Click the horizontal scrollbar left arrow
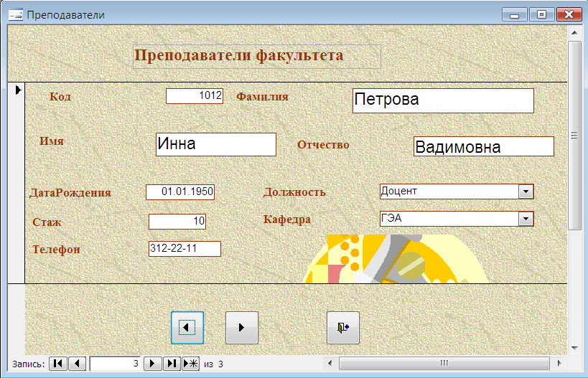The width and height of the screenshot is (588, 378). point(330,363)
